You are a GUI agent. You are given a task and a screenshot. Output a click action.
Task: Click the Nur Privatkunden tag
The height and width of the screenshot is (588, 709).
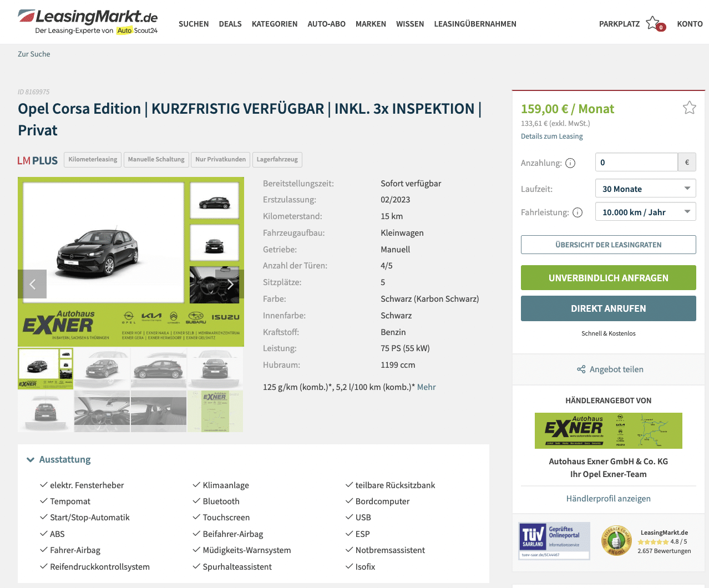point(220,160)
